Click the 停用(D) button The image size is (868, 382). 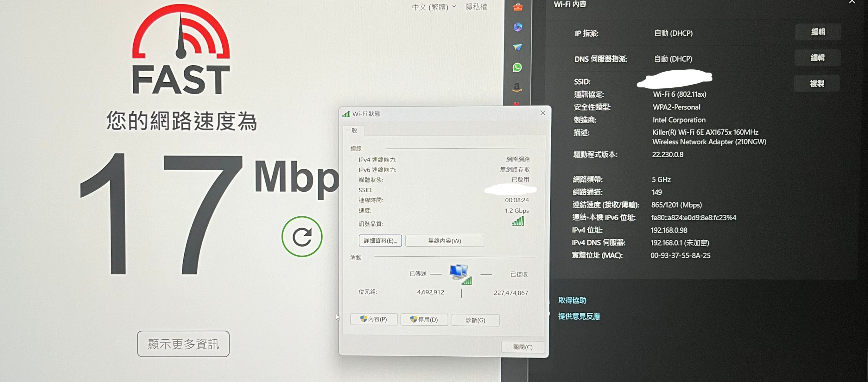[424, 320]
